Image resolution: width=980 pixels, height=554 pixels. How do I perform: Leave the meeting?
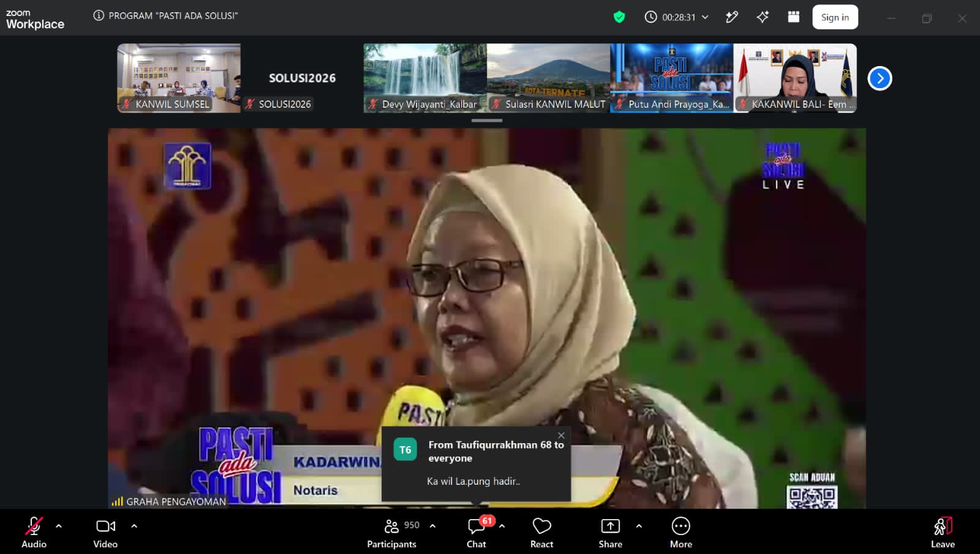(x=943, y=533)
